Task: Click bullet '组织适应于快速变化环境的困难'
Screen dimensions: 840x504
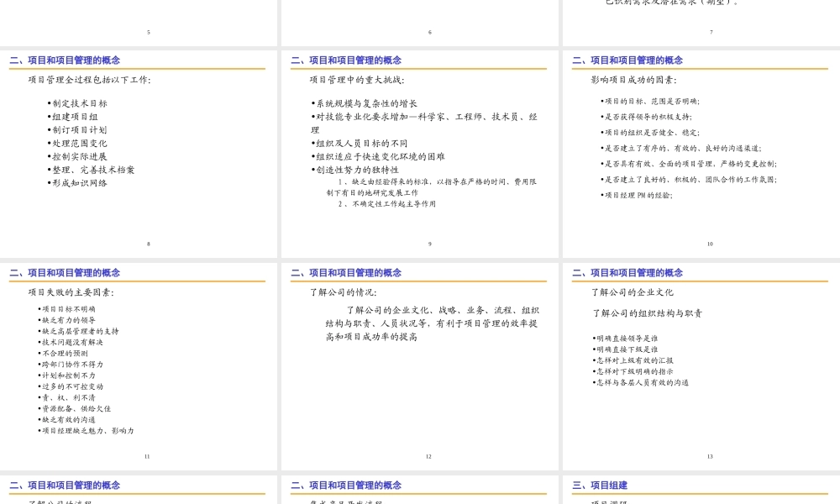Action: coord(378,156)
